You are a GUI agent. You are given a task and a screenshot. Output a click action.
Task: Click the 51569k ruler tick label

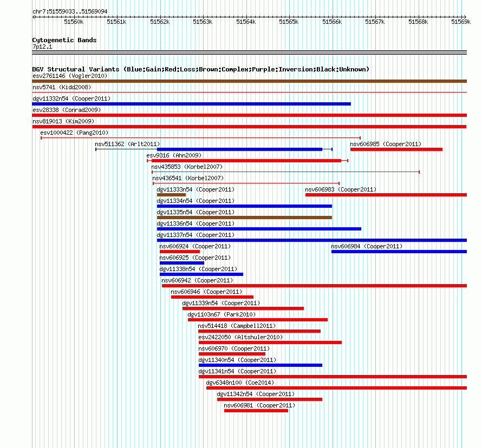coord(461,22)
